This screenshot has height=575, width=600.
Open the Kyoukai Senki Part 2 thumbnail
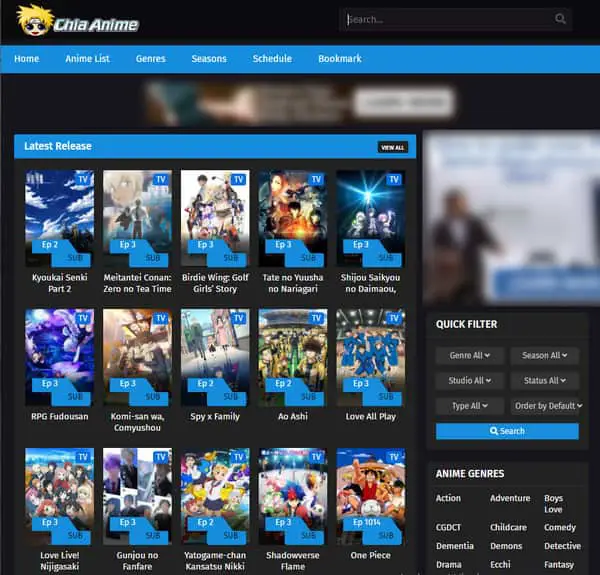[60, 218]
